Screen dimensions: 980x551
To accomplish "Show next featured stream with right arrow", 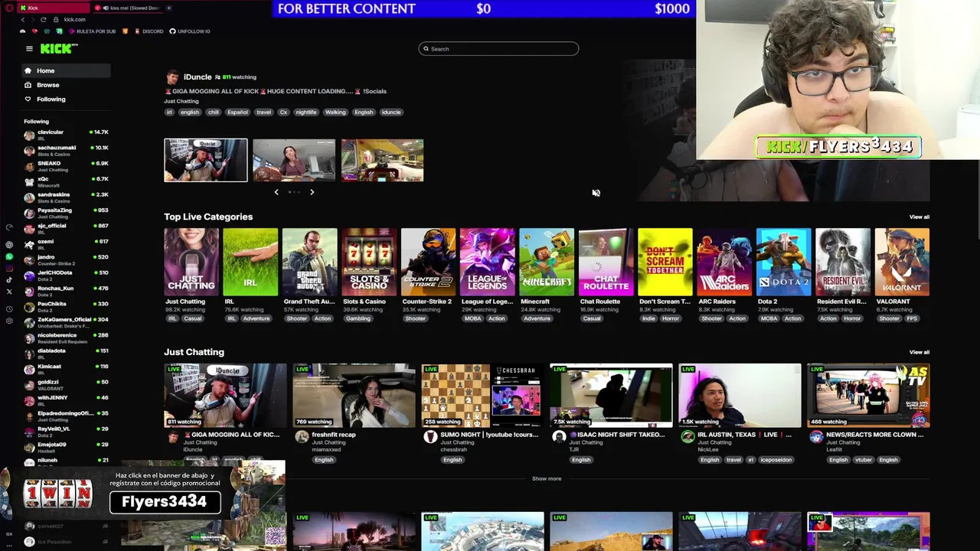I will pos(312,192).
